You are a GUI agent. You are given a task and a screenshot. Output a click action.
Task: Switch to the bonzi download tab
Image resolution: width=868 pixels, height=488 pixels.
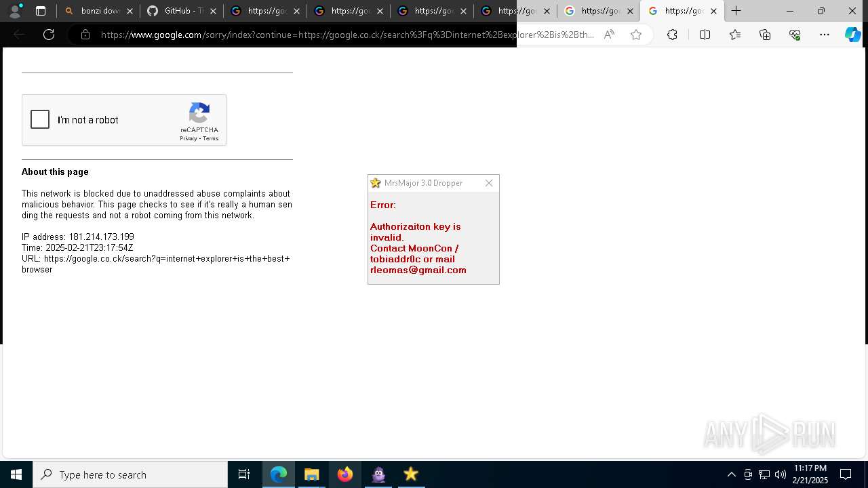[x=98, y=11]
